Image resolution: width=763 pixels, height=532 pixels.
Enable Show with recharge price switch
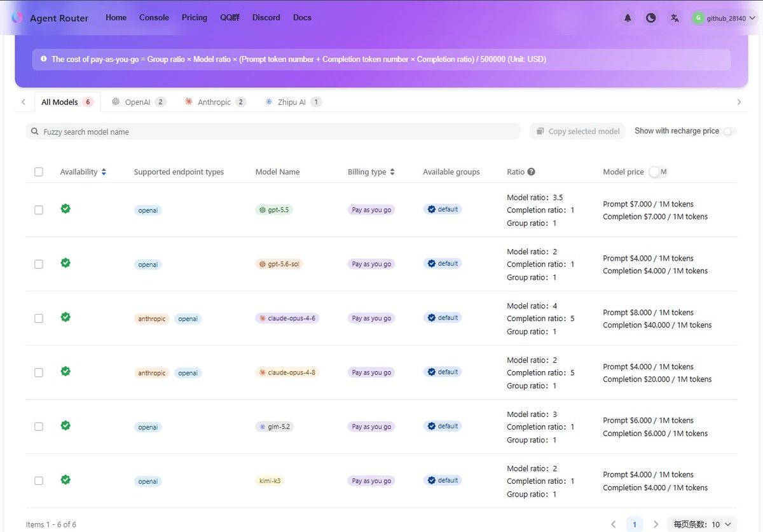(730, 131)
